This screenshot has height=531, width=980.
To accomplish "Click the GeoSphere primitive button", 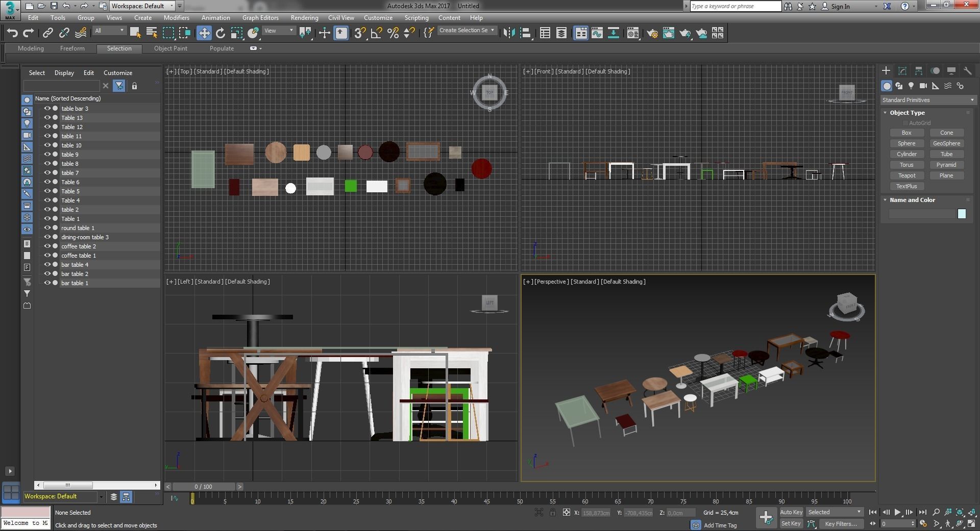I will click(946, 143).
